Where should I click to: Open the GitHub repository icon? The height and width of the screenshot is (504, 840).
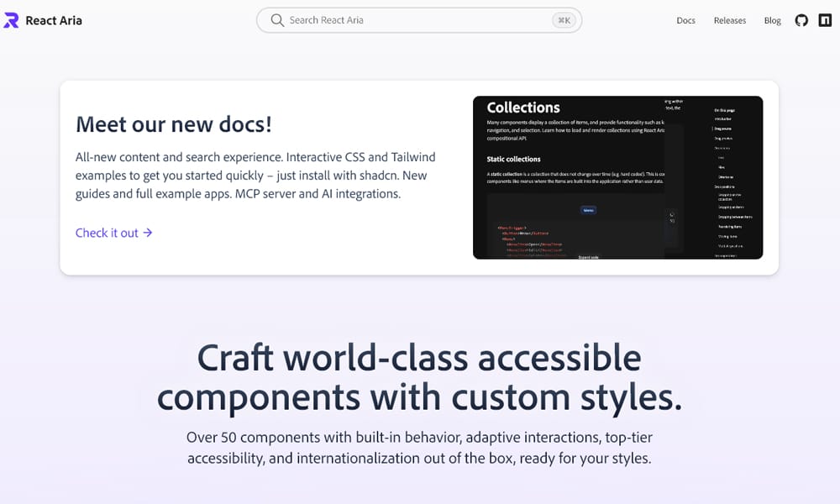pyautogui.click(x=801, y=20)
